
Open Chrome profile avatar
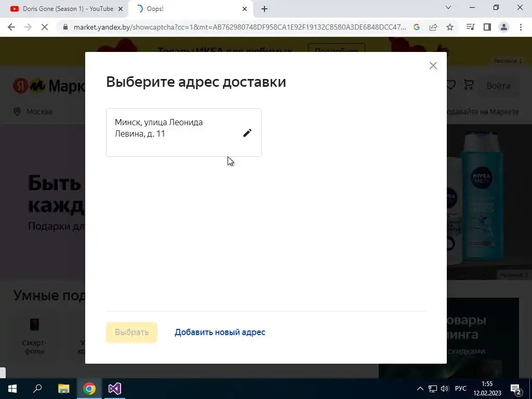504,27
